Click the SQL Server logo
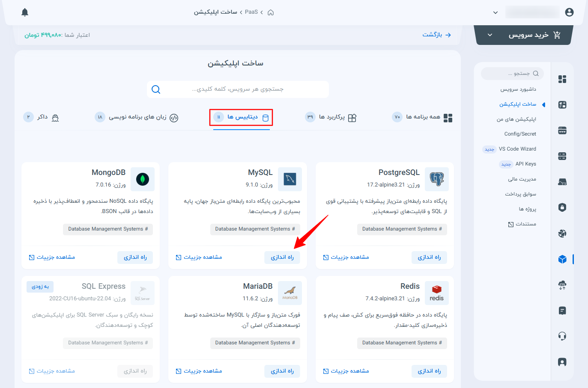 pos(143,293)
